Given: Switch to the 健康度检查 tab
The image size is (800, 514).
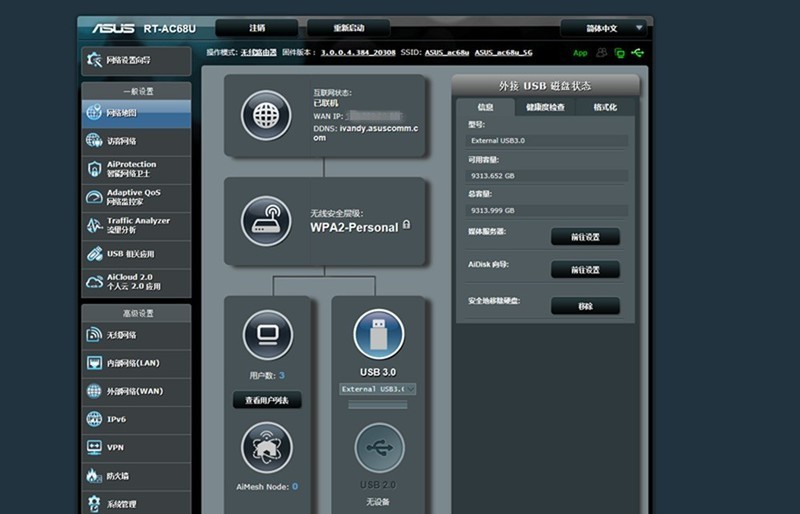Looking at the screenshot, I should [x=545, y=107].
